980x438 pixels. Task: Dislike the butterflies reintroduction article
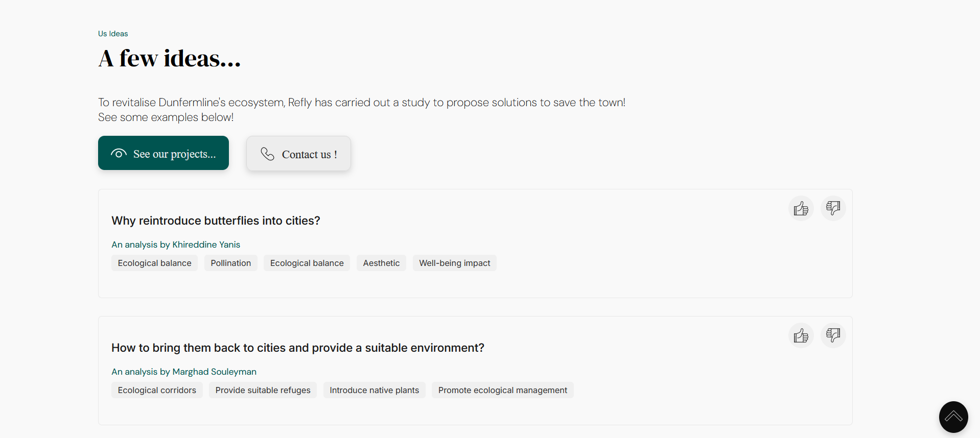[x=833, y=208]
